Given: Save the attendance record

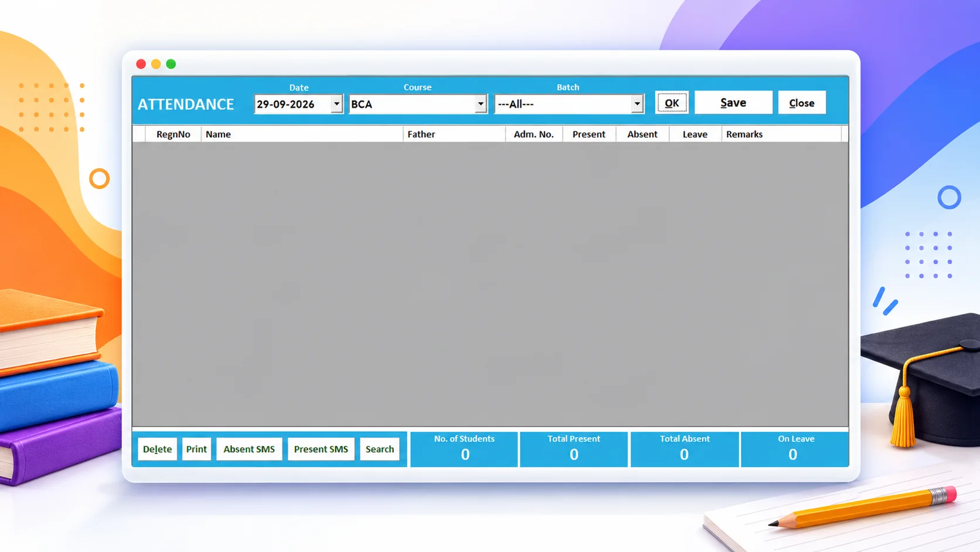Looking at the screenshot, I should point(733,103).
